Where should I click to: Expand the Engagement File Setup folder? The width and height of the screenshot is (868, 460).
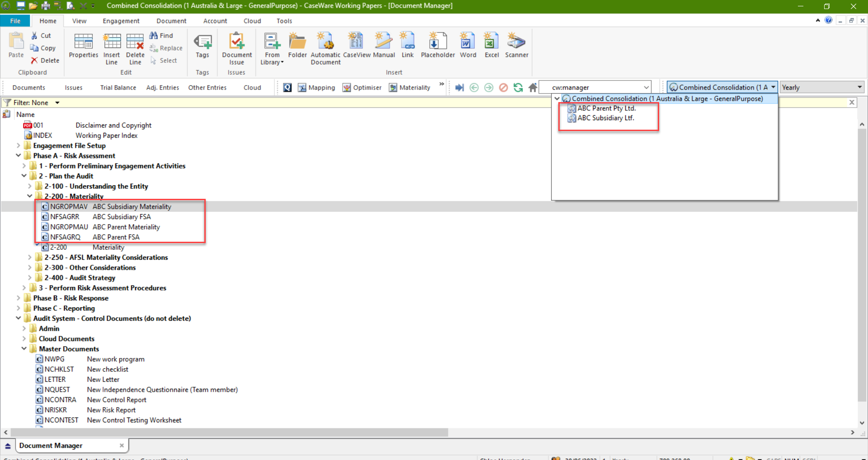pyautogui.click(x=19, y=146)
